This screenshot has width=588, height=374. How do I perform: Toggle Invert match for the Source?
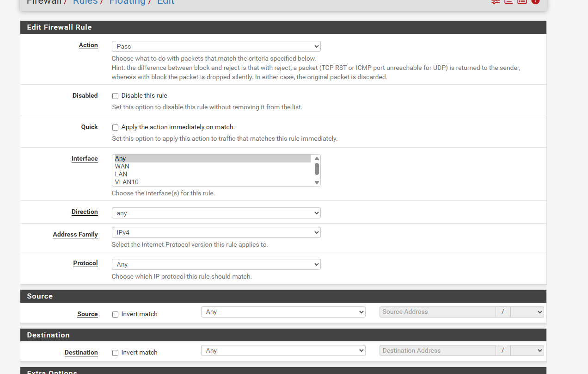(x=115, y=314)
